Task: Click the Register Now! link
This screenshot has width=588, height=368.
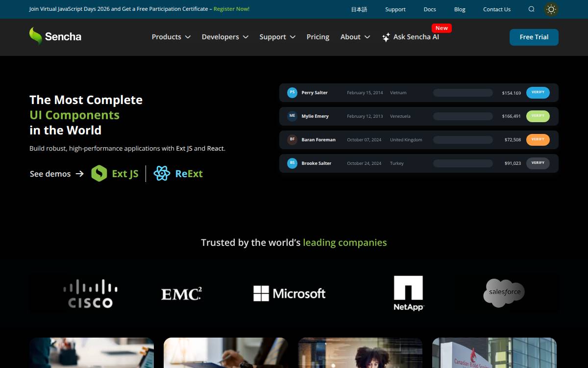Action: (x=231, y=9)
